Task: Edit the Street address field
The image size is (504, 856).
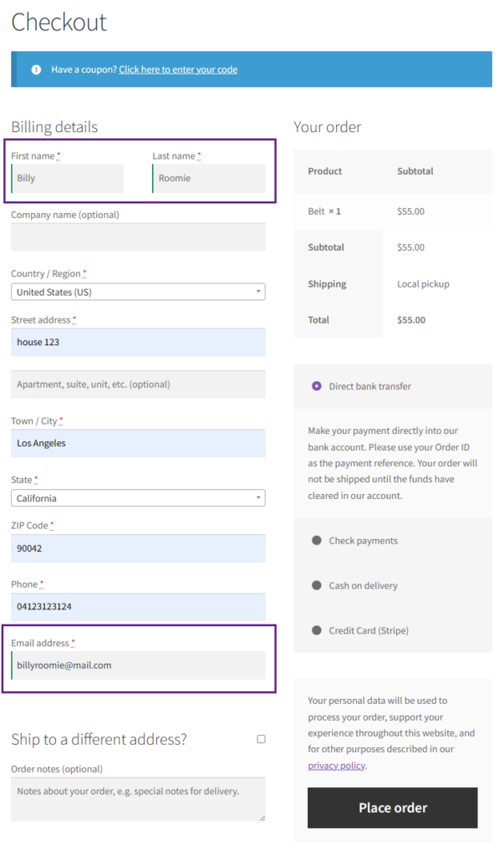Action: 138,342
